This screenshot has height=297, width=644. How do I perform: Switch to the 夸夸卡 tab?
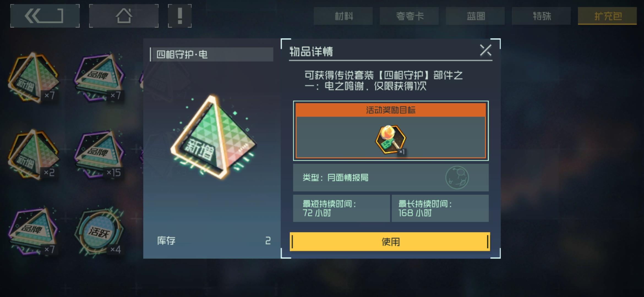[409, 16]
